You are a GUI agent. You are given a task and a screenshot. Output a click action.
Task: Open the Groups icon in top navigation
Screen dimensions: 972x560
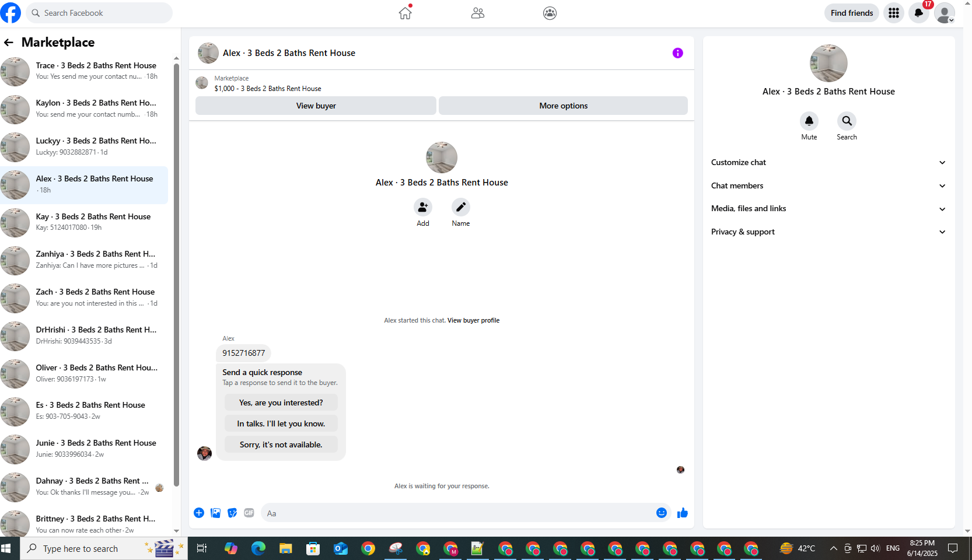point(550,13)
